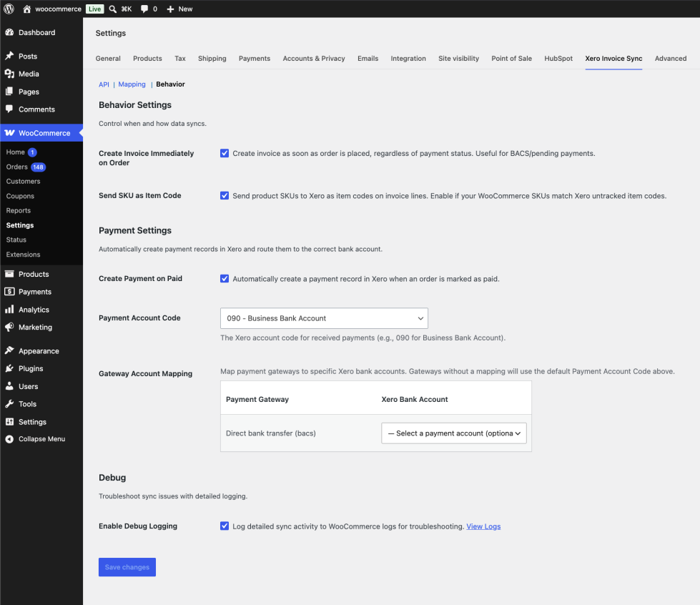Open the Payments settings tab

click(x=255, y=59)
